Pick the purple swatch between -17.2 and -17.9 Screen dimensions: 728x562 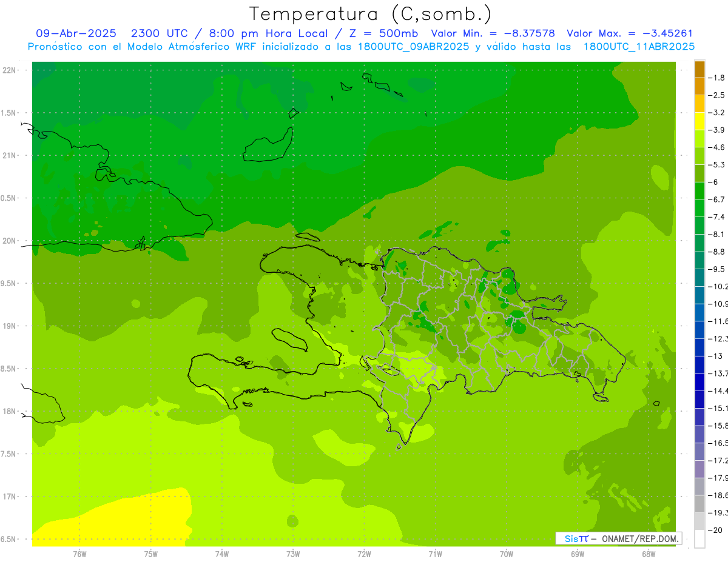[699, 469]
